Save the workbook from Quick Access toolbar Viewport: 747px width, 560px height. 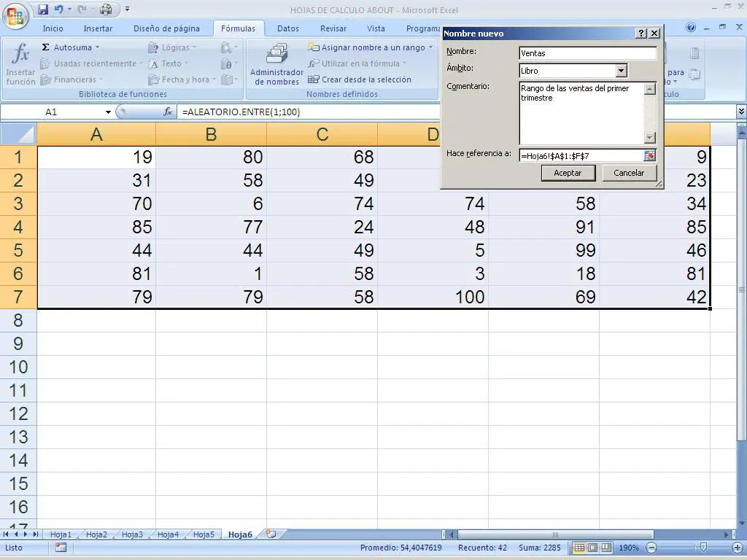tap(43, 9)
